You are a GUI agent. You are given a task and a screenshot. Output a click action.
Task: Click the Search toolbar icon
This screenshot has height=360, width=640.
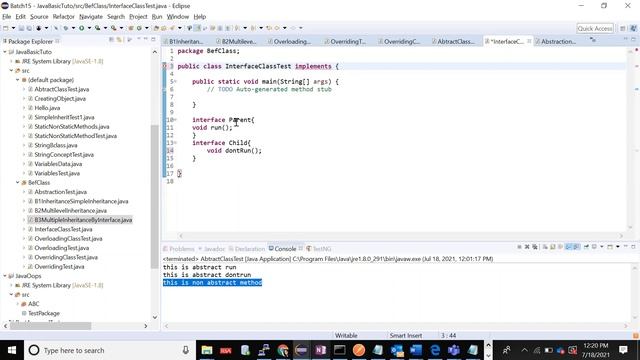click(x=172, y=28)
